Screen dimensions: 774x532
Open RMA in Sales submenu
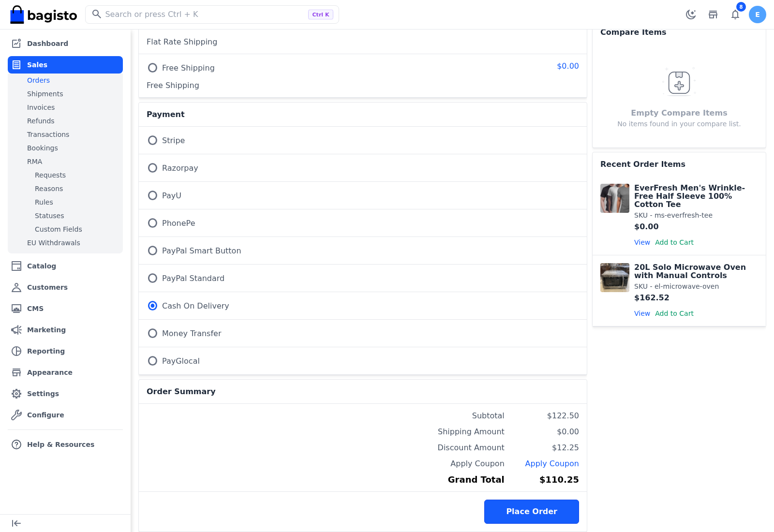point(34,162)
